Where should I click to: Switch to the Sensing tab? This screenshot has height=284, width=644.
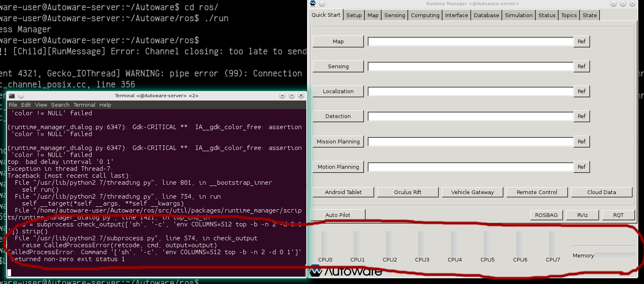tap(395, 16)
